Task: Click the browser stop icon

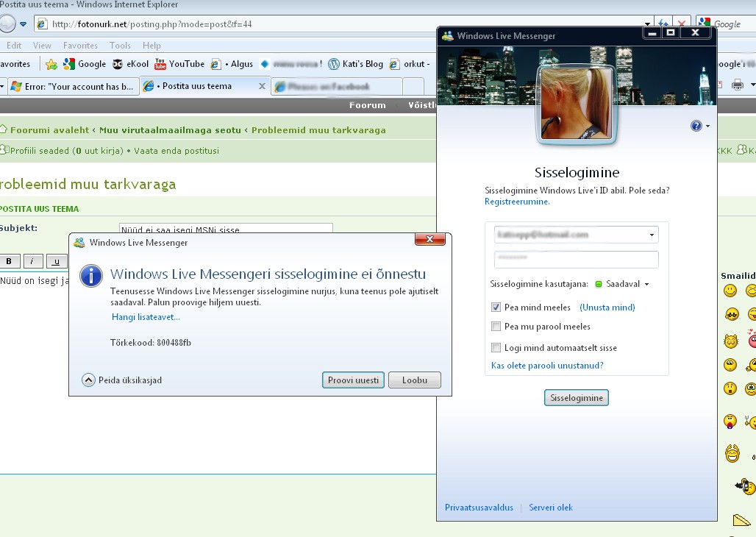Action: coord(682,24)
